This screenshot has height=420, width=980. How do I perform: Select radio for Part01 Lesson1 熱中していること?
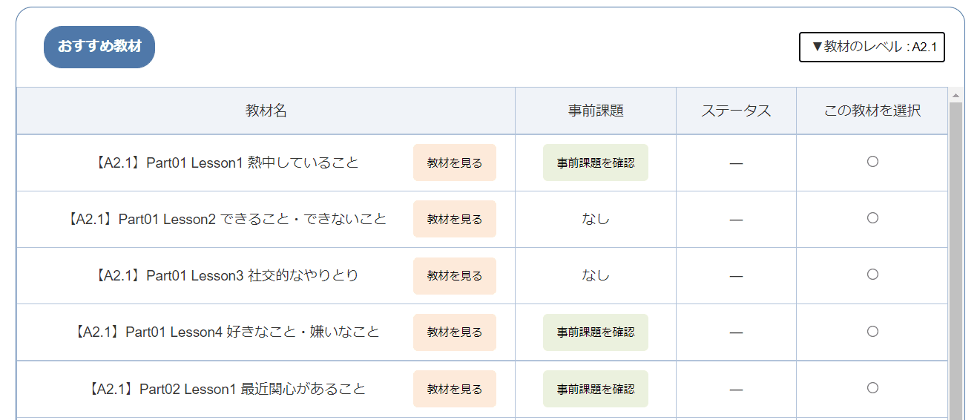click(x=872, y=161)
